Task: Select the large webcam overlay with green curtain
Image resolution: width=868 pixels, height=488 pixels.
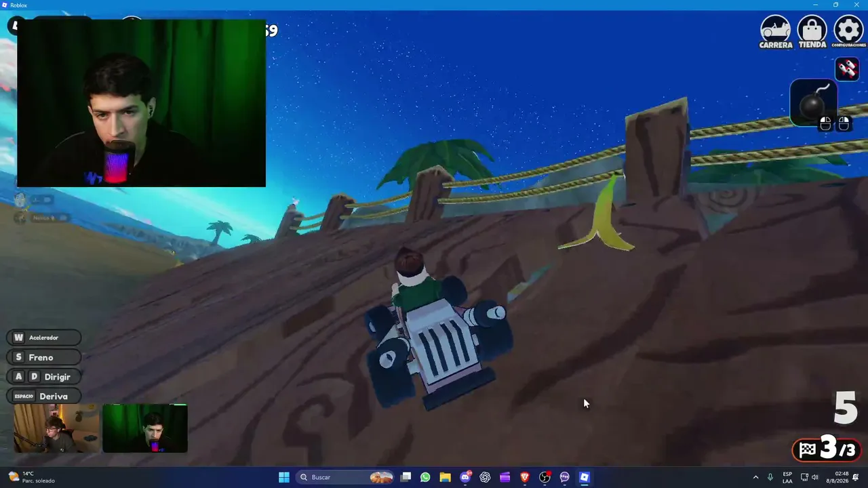Action: pyautogui.click(x=141, y=103)
